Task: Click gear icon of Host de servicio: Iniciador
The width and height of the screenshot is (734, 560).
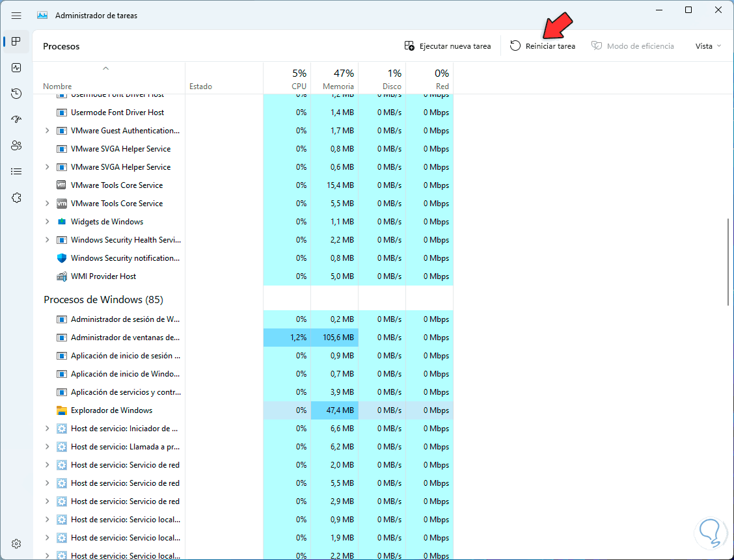Action: coord(61,429)
